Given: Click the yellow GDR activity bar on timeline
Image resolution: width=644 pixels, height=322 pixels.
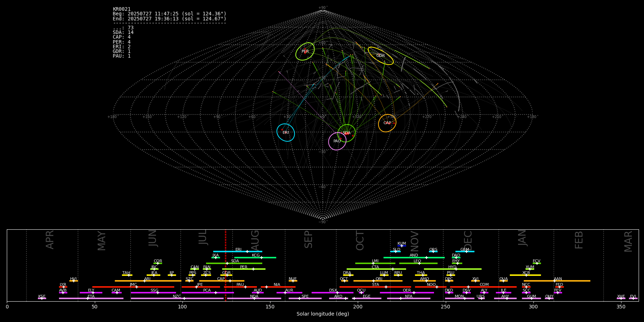Looking at the screenshot, I should pyautogui.click(x=226, y=275).
